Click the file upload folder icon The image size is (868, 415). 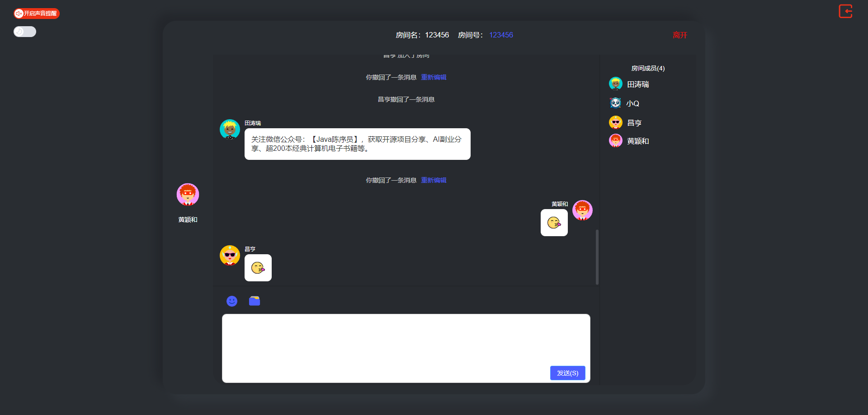[254, 301]
